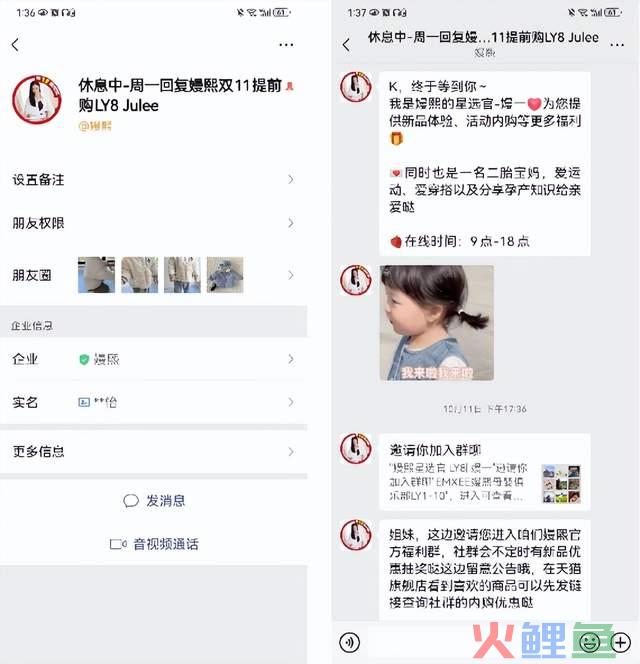Tap 发消息 to send a message
Viewport: 640px width, 664px height.
coord(154,501)
